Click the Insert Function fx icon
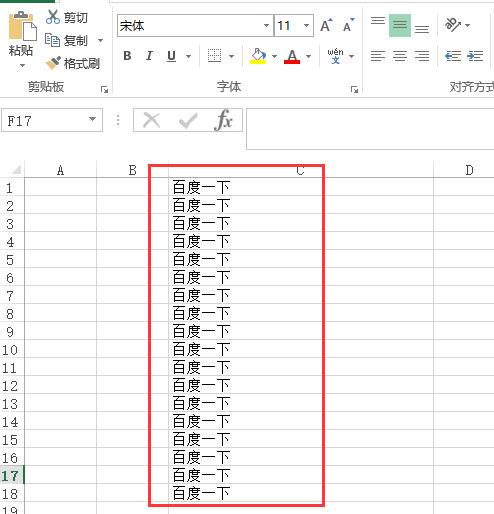The height and width of the screenshot is (514, 494). click(224, 120)
